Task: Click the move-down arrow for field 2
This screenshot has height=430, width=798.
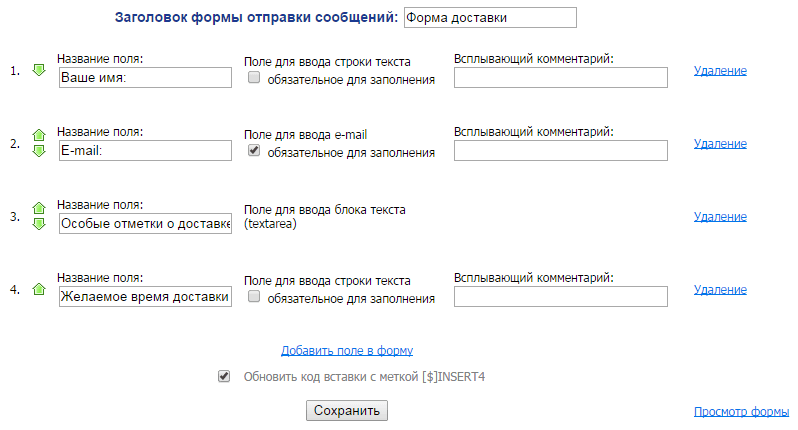Action: [39, 151]
